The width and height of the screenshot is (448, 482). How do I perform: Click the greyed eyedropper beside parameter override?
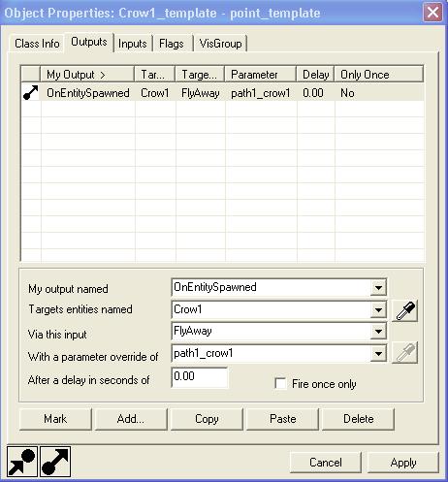click(x=404, y=353)
